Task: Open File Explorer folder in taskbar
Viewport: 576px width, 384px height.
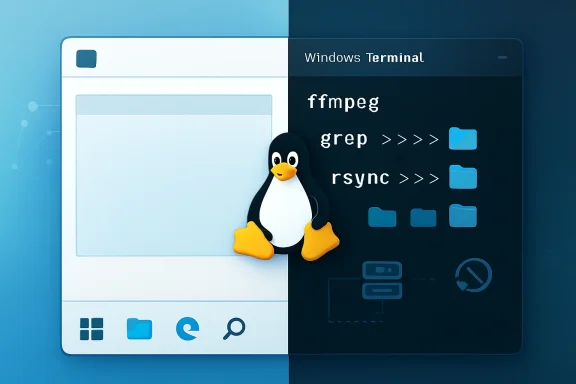Action: pyautogui.click(x=139, y=329)
